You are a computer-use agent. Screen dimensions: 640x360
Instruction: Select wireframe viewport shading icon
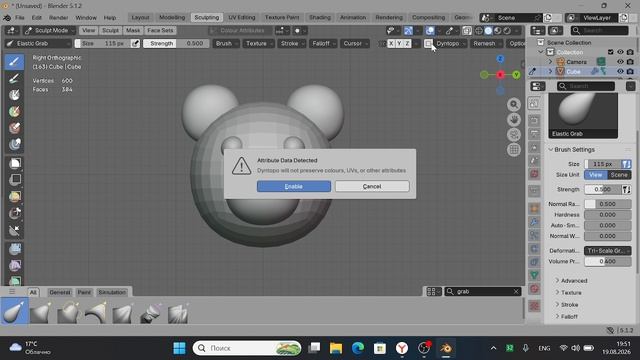[x=479, y=31]
